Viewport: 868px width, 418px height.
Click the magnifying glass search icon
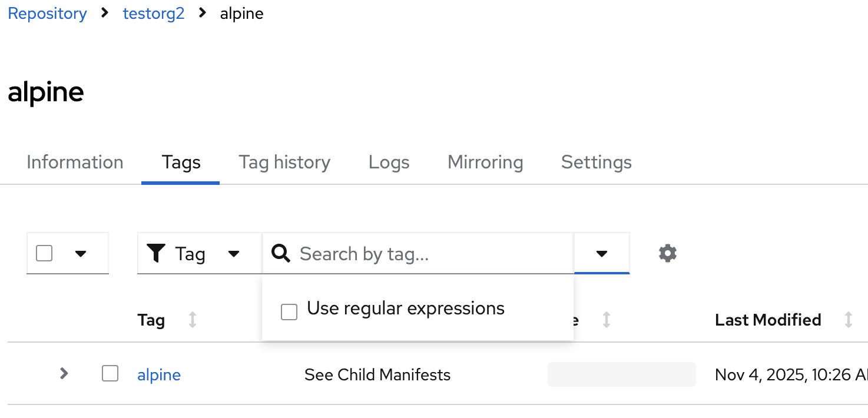click(281, 254)
